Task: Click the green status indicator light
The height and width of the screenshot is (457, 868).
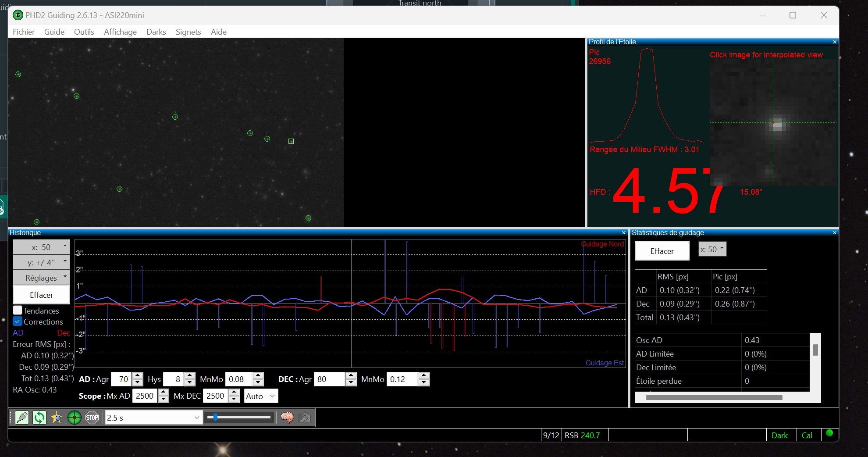Action: pos(829,433)
